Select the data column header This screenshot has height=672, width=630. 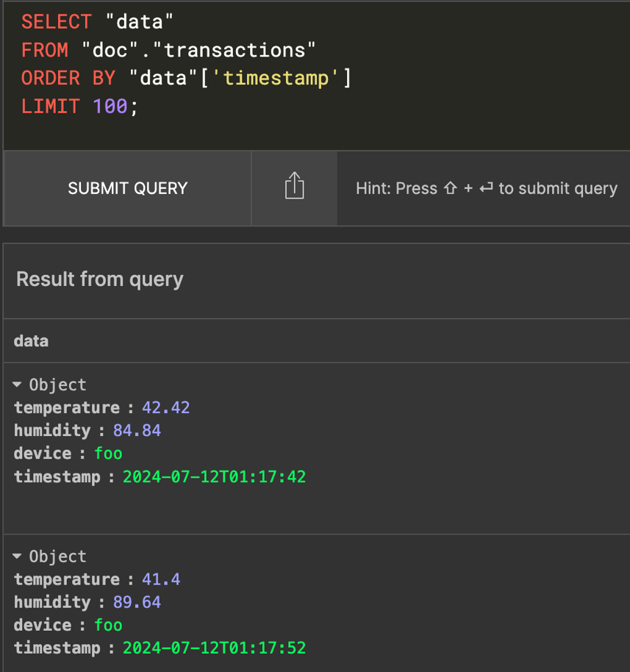tap(31, 340)
